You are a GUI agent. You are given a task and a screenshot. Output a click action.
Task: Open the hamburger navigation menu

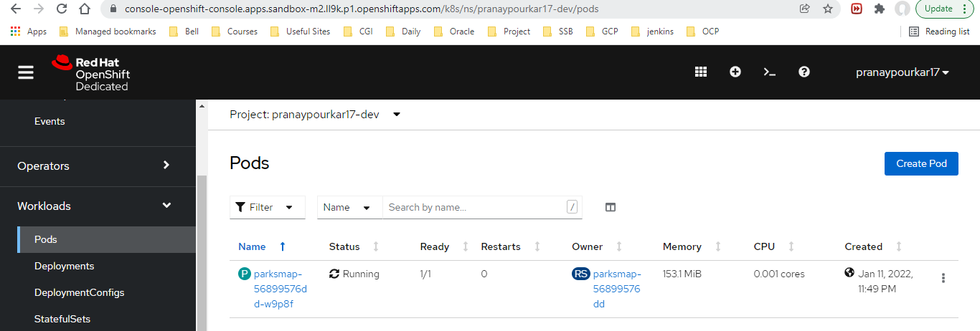click(26, 72)
